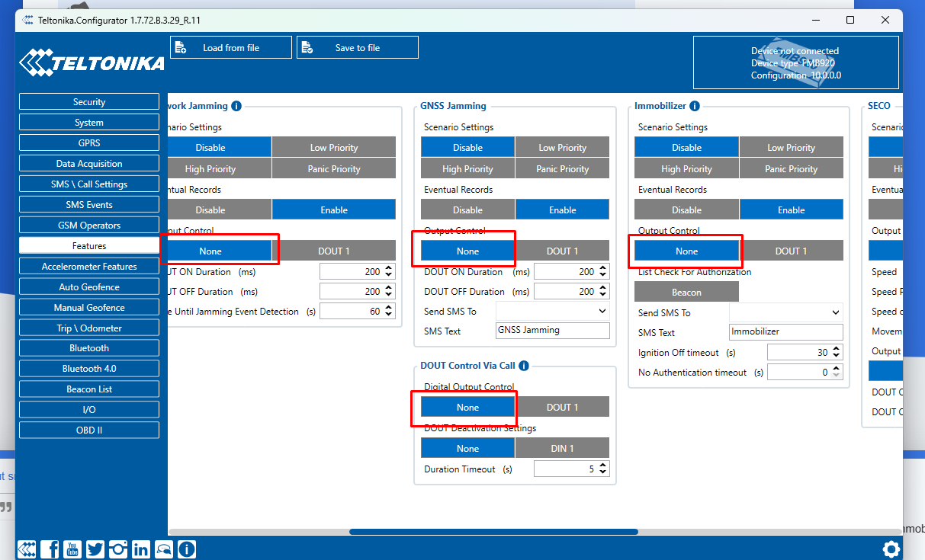The height and width of the screenshot is (560, 925).
Task: Open OBD II section in sidebar
Action: tap(89, 430)
